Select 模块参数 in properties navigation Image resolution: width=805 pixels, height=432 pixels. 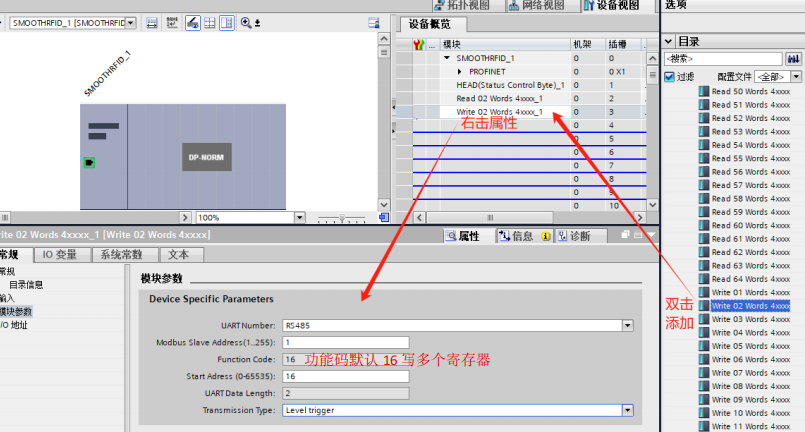[x=16, y=312]
